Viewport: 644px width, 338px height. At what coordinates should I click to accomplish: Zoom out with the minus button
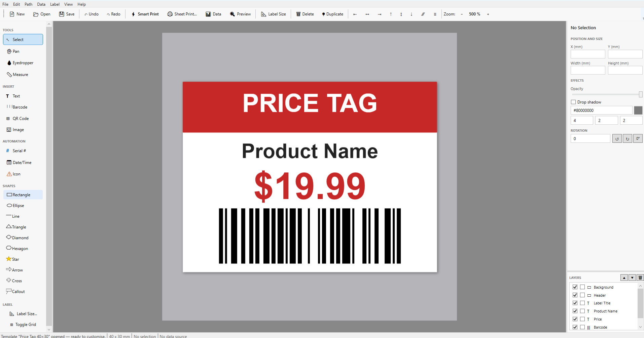pos(462,14)
